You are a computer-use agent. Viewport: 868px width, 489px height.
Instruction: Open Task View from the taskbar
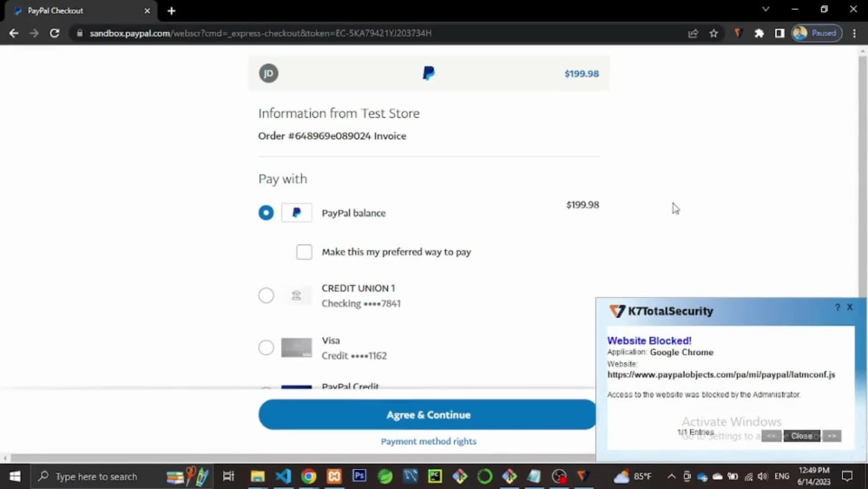pos(228,476)
